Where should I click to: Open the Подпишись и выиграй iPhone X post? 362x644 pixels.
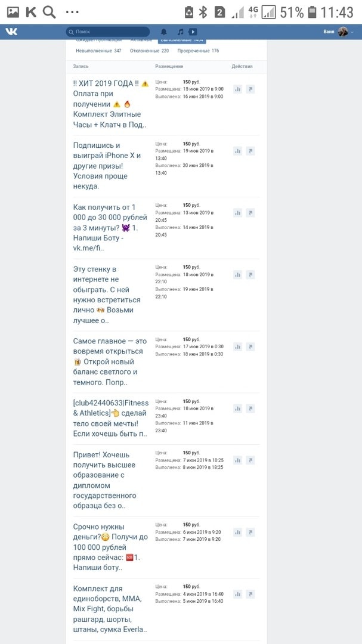click(107, 165)
